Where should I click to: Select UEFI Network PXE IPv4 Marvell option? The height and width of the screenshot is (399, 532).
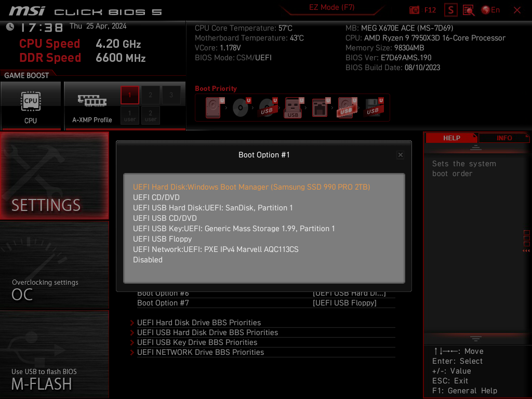click(x=216, y=249)
